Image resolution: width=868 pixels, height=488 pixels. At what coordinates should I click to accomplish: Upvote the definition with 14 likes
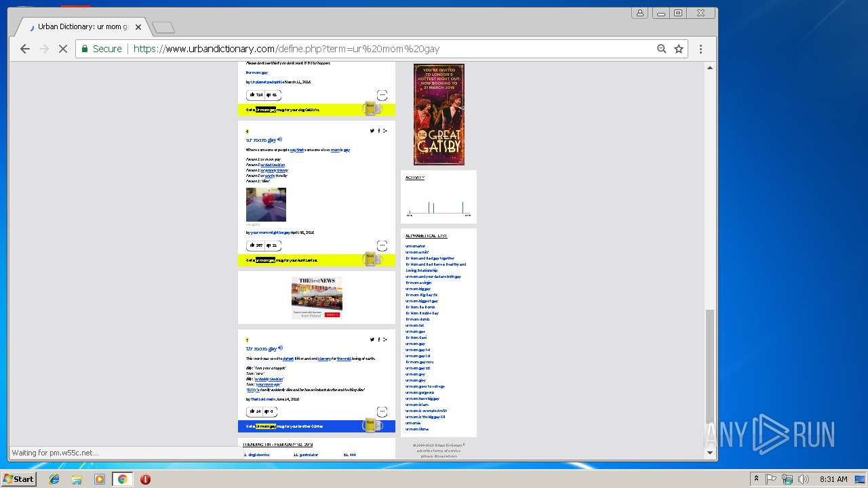[254, 411]
